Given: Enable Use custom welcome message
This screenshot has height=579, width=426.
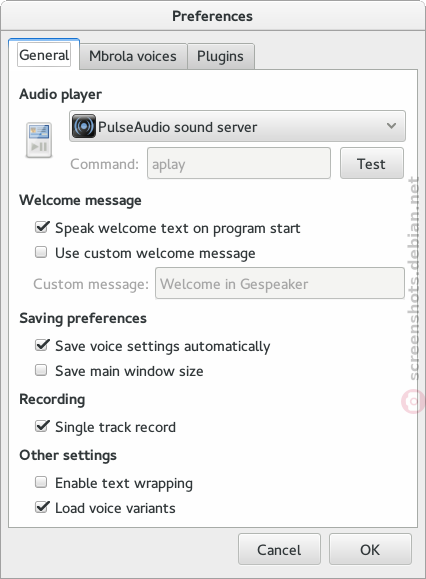Looking at the screenshot, I should [41, 253].
